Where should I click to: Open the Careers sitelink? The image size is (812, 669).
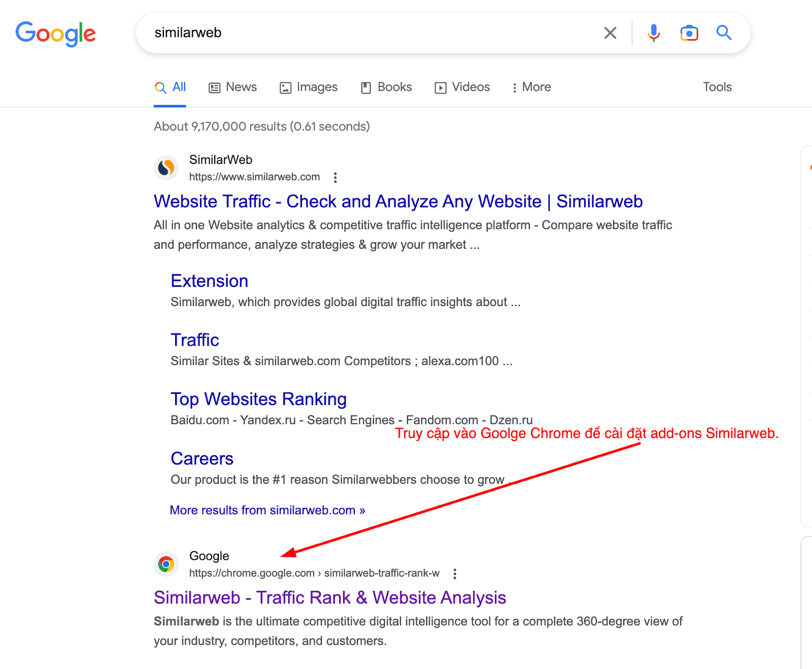pyautogui.click(x=202, y=459)
